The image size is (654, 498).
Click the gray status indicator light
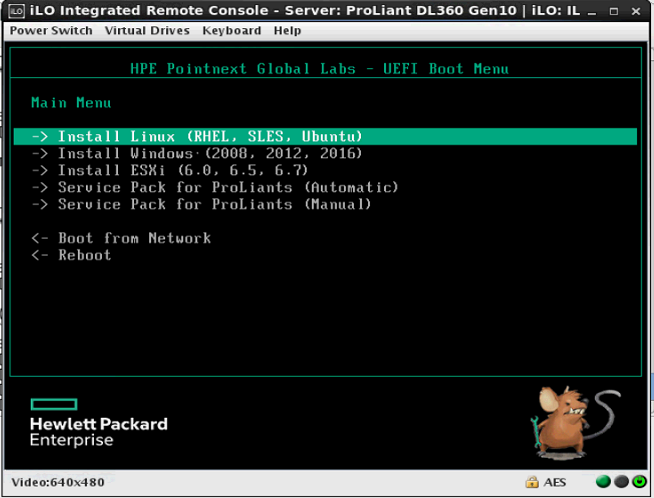point(621,482)
